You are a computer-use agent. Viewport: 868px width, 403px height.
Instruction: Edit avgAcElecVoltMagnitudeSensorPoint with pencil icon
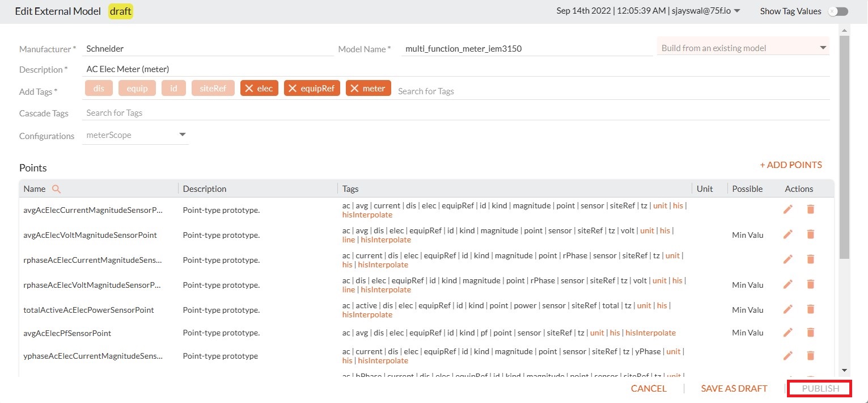pos(787,234)
